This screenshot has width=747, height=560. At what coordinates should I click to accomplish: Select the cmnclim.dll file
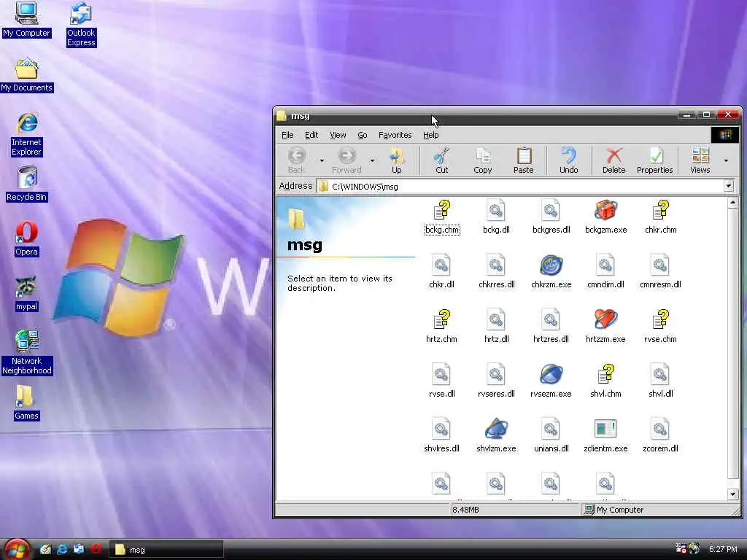tap(605, 272)
